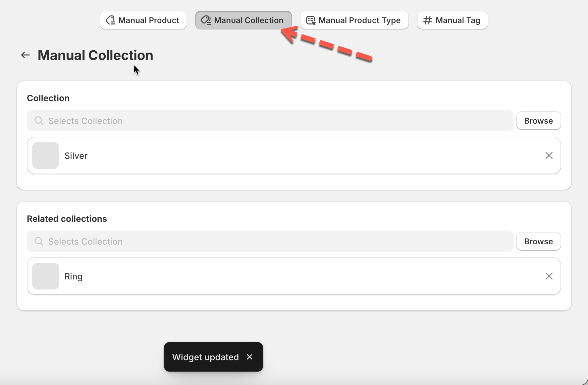588x385 pixels.
Task: Browse collections in the Collection section
Action: 538,121
